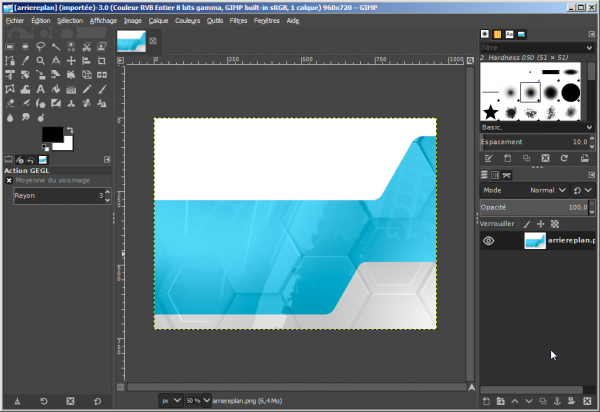Adjust the Opacité slider
The width and height of the screenshot is (600, 412).
tap(530, 207)
